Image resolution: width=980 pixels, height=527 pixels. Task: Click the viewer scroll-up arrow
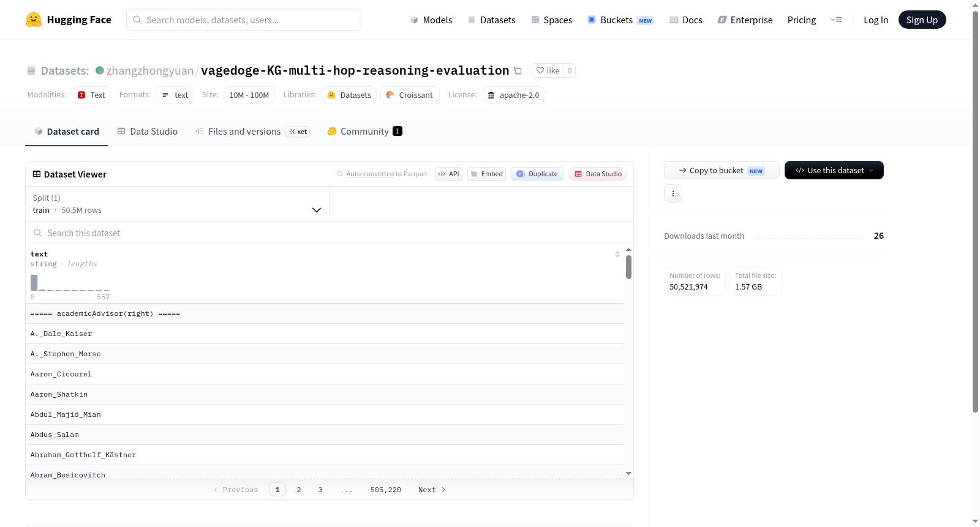(x=628, y=250)
